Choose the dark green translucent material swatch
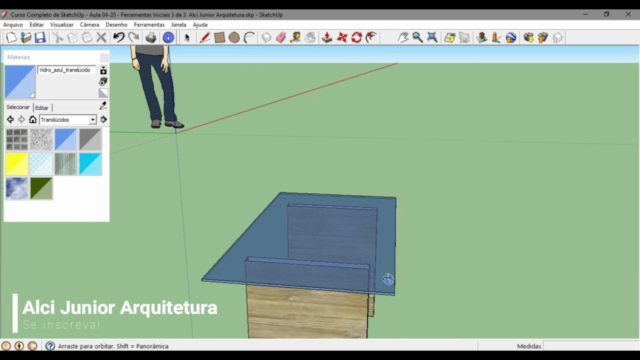The height and width of the screenshot is (360, 640). point(41,189)
